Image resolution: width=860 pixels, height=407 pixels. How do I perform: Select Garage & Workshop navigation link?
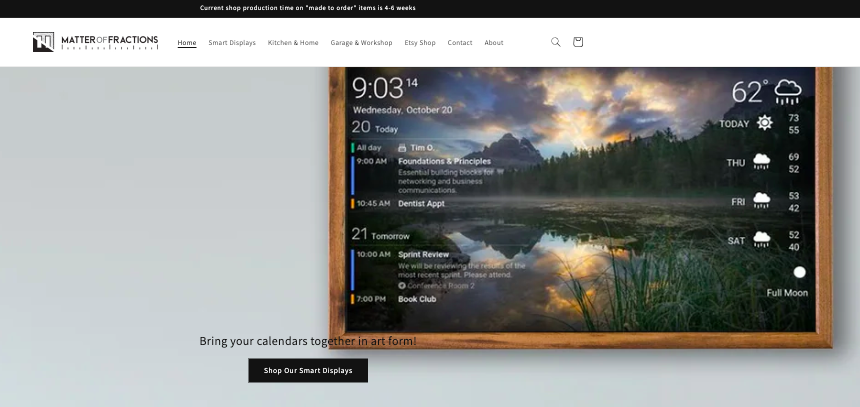point(361,43)
